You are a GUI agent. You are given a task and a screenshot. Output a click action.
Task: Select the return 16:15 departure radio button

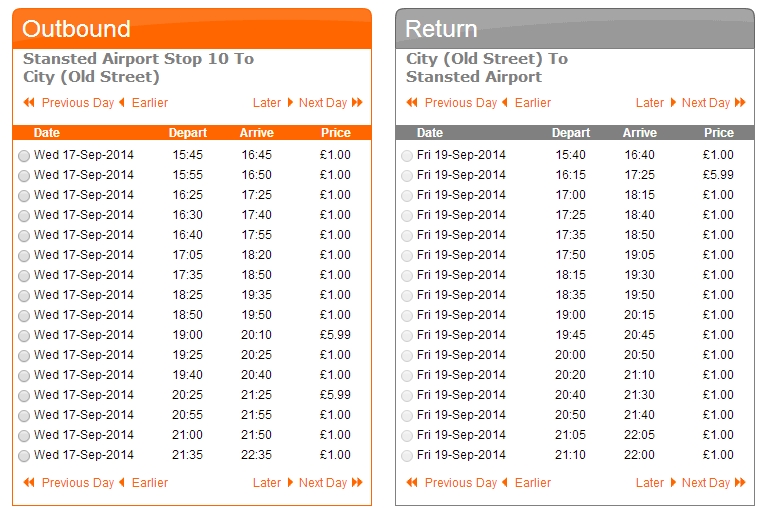406,176
